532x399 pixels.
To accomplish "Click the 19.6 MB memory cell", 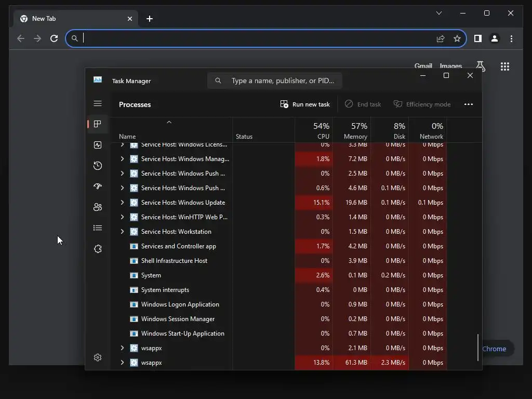I will coord(352,203).
